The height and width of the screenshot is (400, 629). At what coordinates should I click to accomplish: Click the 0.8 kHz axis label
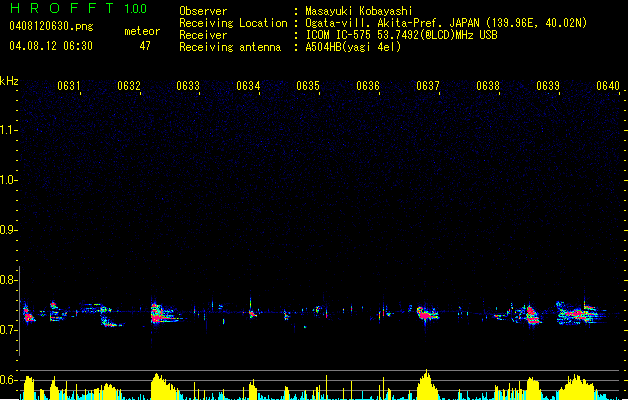pos(8,280)
